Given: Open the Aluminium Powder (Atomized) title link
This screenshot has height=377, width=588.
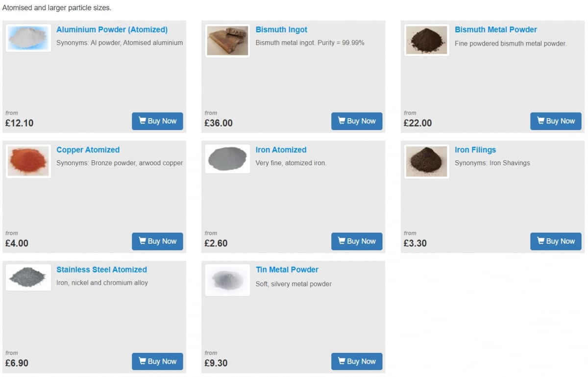Looking at the screenshot, I should (112, 29).
